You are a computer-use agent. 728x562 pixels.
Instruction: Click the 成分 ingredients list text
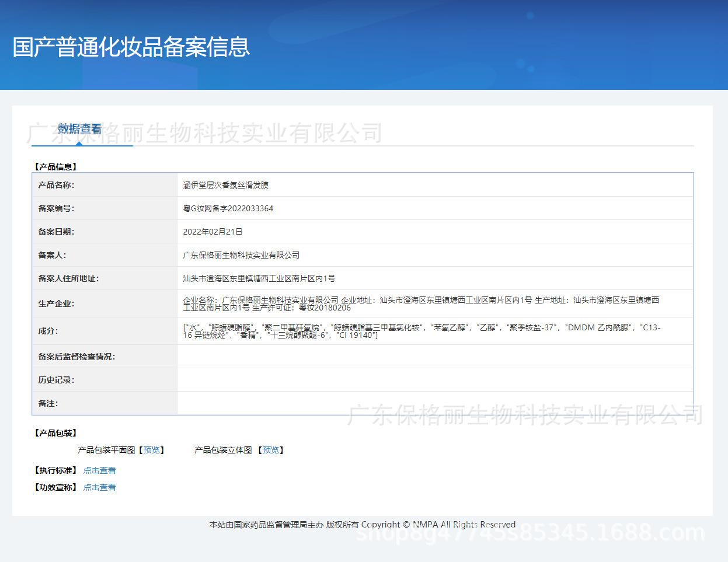(x=422, y=331)
